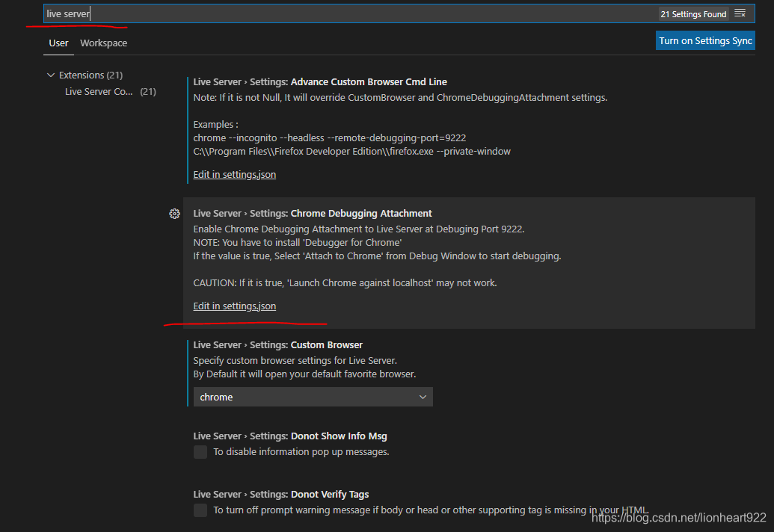The width and height of the screenshot is (774, 532).
Task: Click the Donot Show Info Msg setting title
Action: click(290, 436)
